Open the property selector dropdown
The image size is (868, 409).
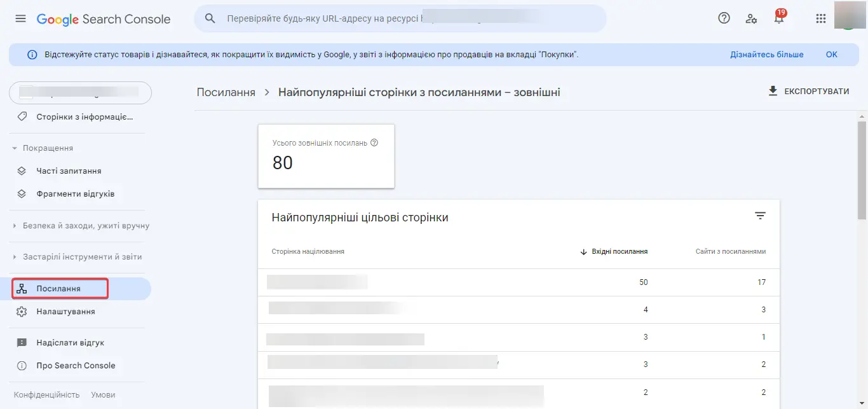tap(80, 93)
